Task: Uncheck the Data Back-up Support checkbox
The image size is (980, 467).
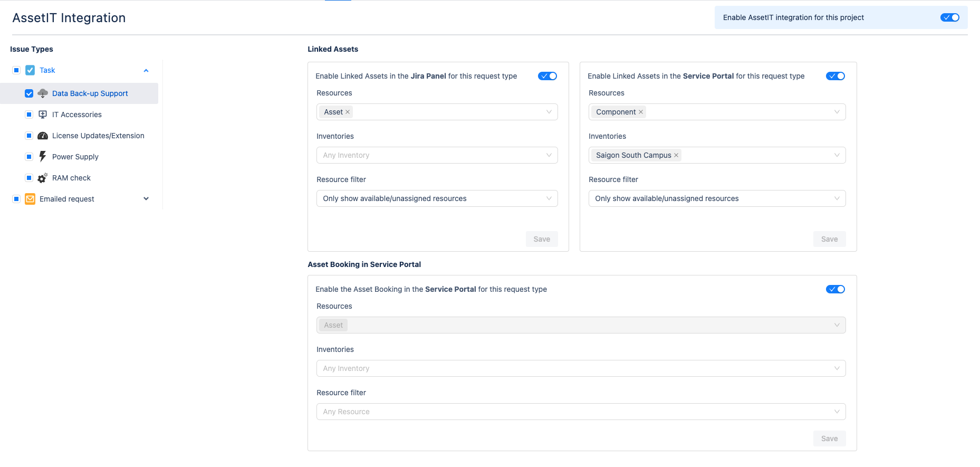Action: (29, 93)
